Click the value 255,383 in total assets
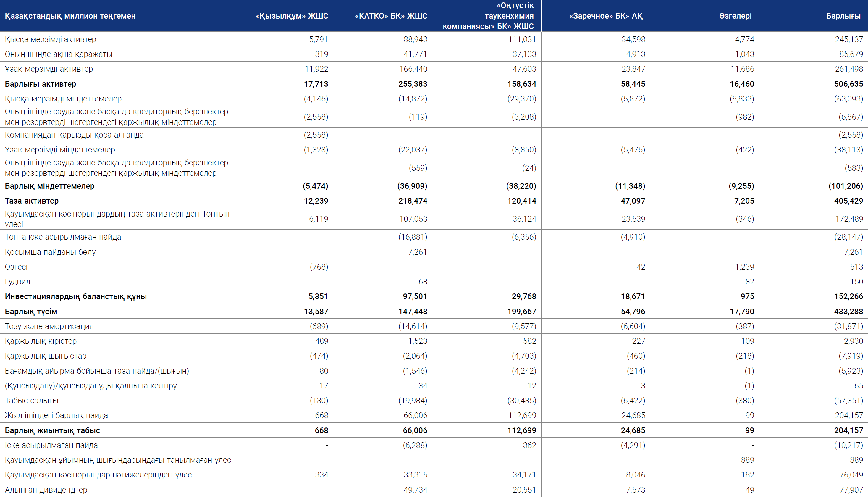The height and width of the screenshot is (497, 868). tap(413, 84)
